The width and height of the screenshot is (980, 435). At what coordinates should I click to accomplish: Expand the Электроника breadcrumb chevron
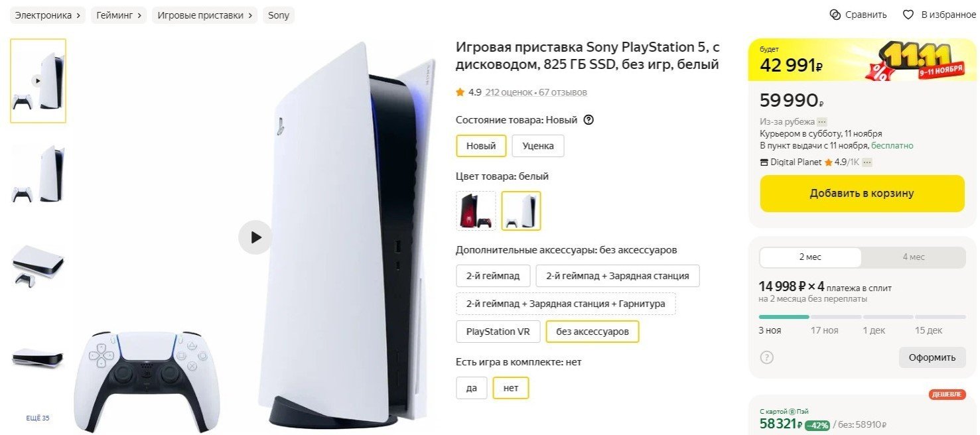click(x=78, y=15)
